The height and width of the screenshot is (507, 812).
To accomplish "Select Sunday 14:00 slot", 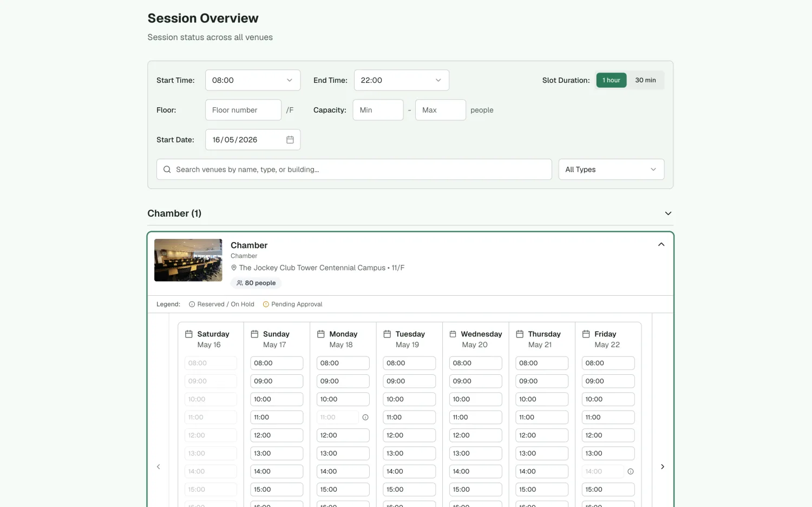I will click(277, 471).
